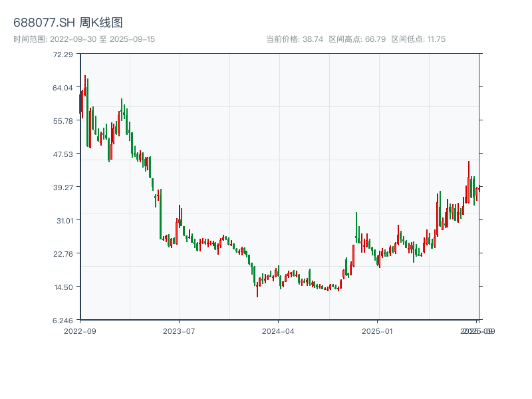Select the y-axis value 31.01

click(65, 221)
